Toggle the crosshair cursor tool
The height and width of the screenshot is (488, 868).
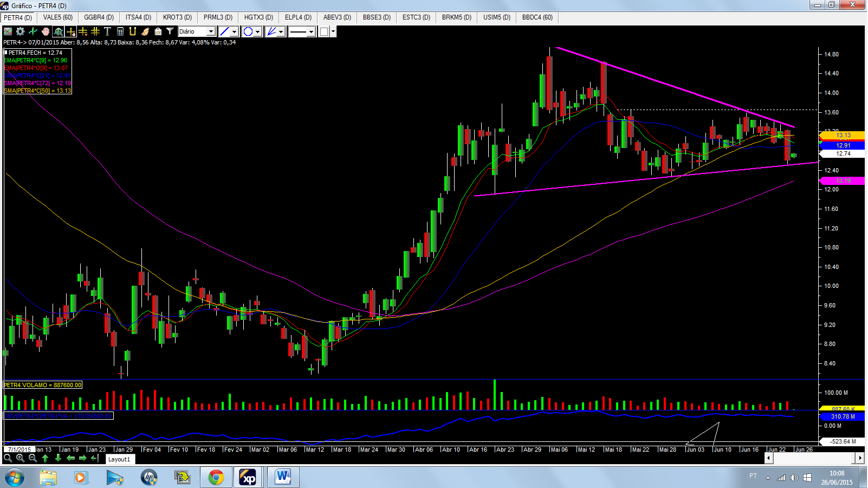70,31
